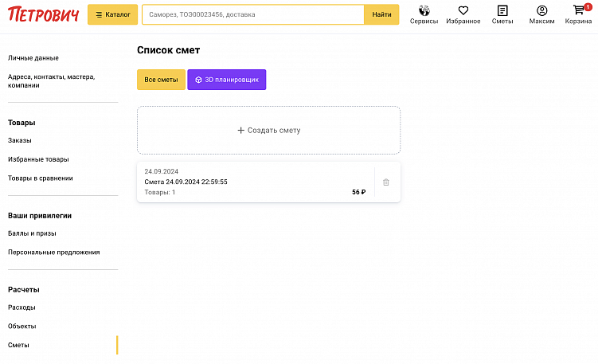This screenshot has height=364, width=598.
Task: Go to Личные данные in sidebar
Action: tap(33, 58)
